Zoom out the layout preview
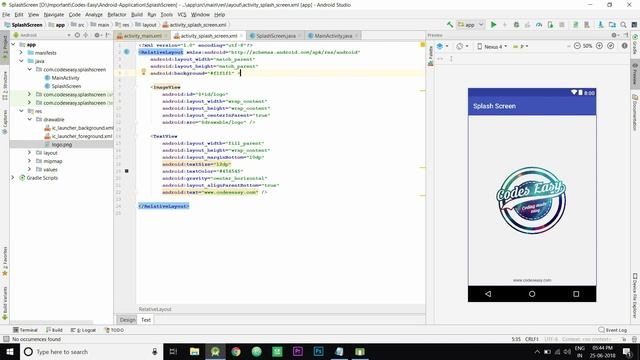The width and height of the screenshot is (640, 360). [x=577, y=46]
